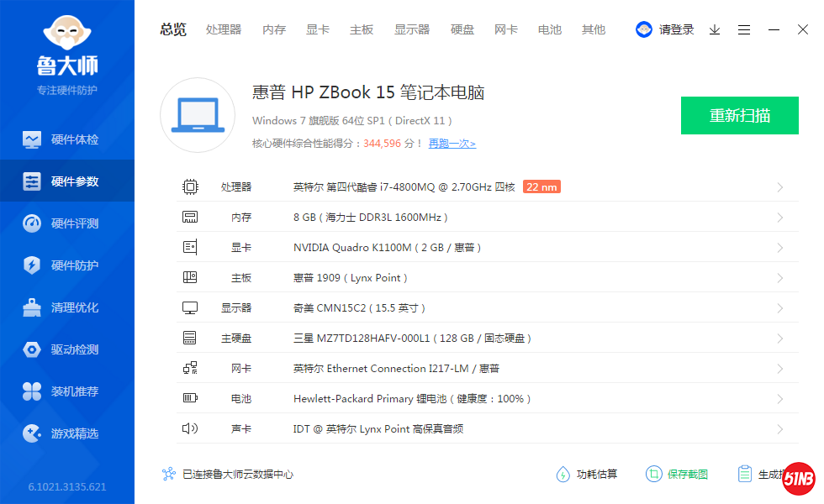The image size is (824, 504).
Task: Click the 功耗估算 power estimate icon
Action: (x=563, y=475)
